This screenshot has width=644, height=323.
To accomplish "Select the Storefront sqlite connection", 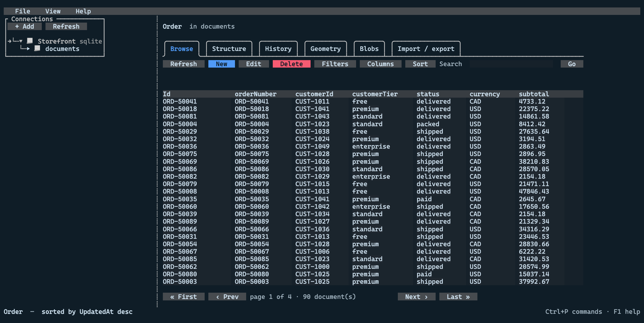I will click(x=70, y=41).
